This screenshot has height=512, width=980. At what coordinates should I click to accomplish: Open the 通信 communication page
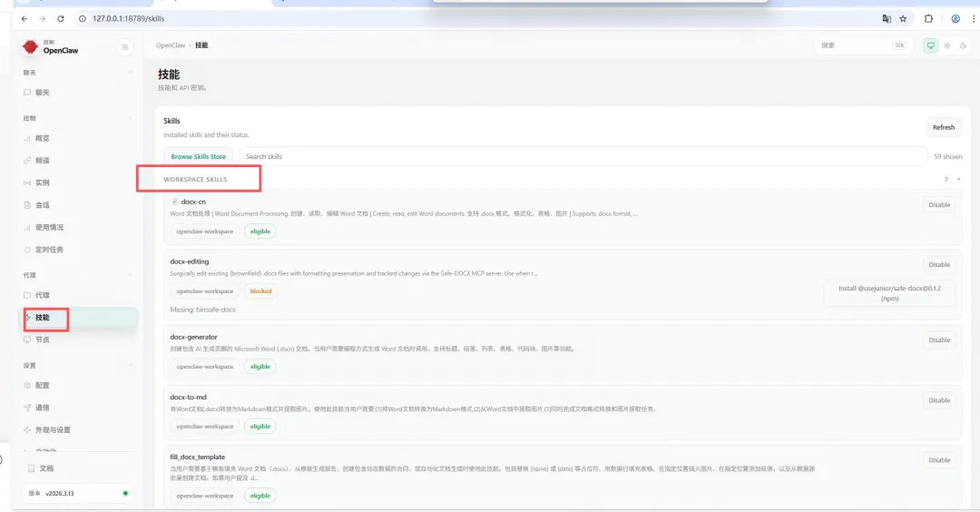tap(78, 408)
